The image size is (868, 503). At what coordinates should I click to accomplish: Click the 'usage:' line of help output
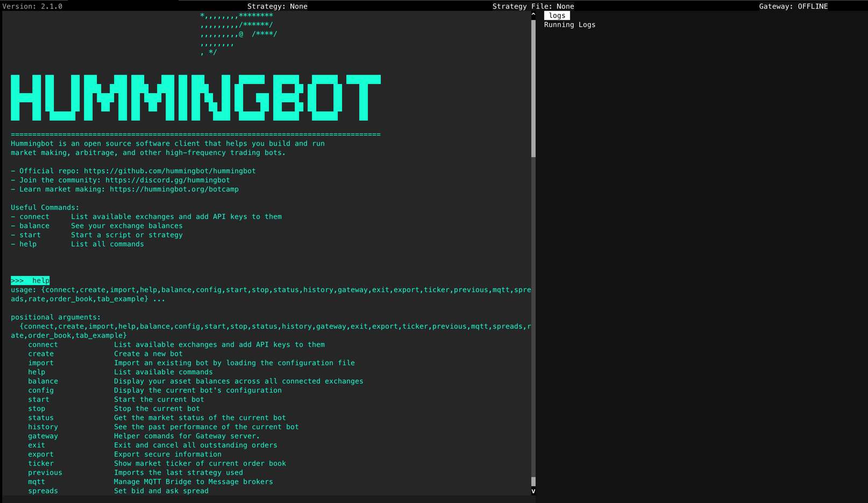(x=271, y=290)
